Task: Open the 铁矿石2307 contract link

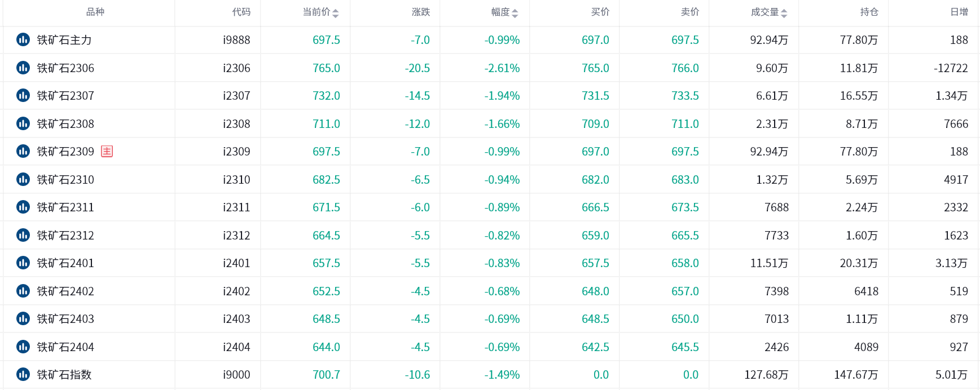Action: tap(65, 96)
